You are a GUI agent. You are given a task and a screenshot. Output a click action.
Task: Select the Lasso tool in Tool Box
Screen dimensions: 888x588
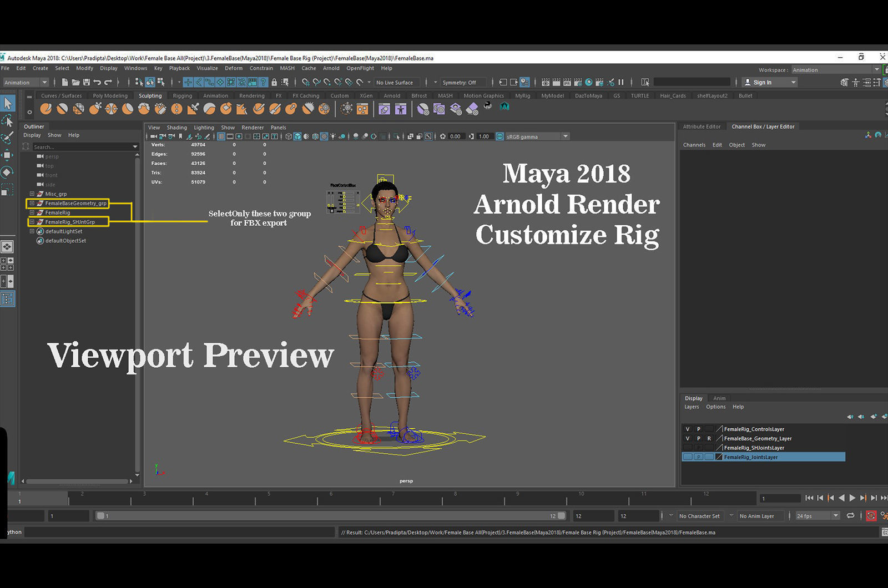click(x=7, y=120)
